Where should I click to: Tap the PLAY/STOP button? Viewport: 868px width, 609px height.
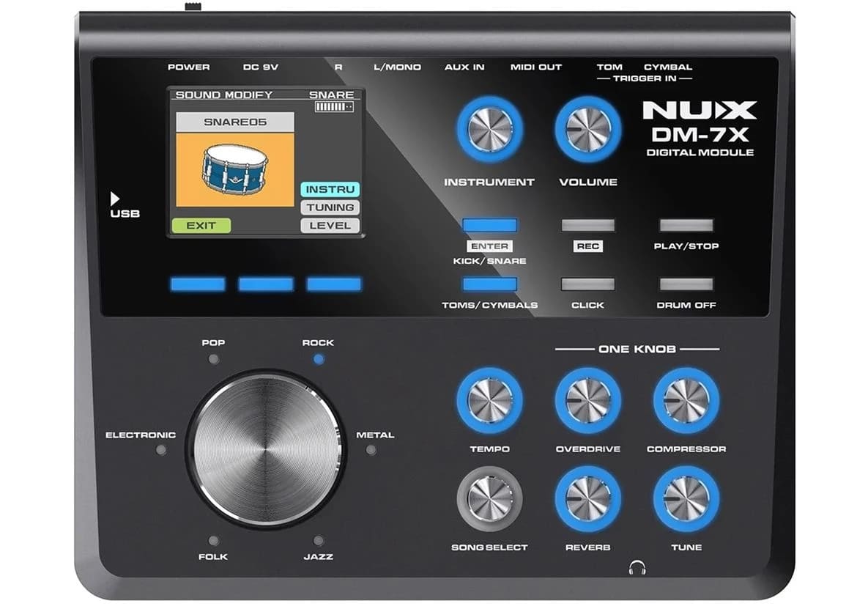point(686,225)
